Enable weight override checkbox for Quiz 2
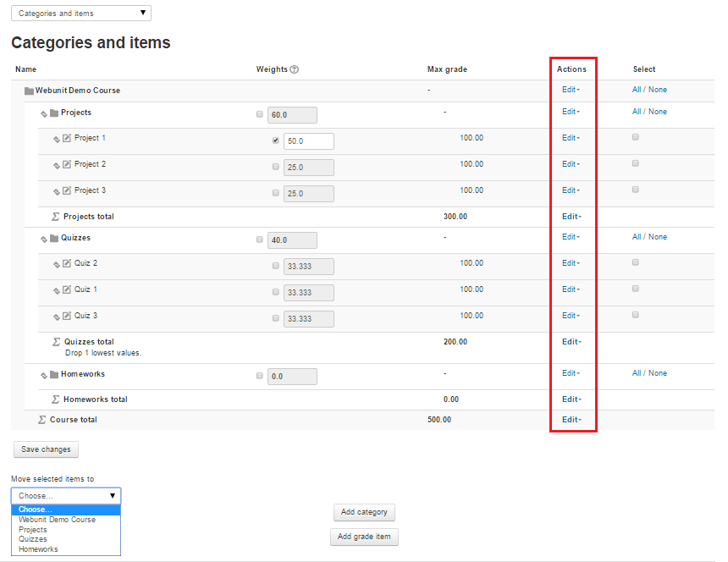This screenshot has height=562, width=728. pos(276,266)
